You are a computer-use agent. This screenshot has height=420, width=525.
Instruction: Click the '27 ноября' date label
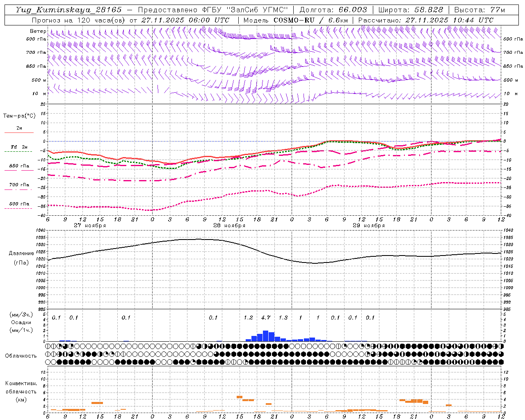tap(90, 226)
